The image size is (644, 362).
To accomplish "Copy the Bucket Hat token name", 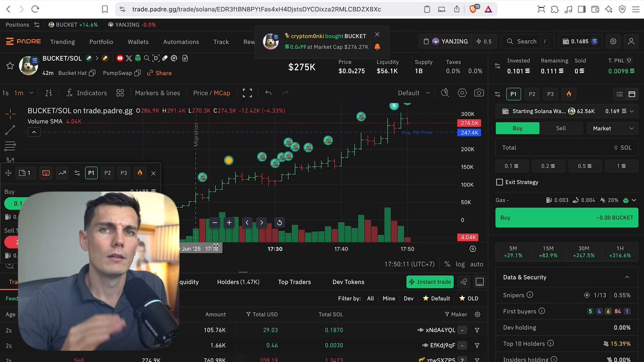I will point(92,73).
